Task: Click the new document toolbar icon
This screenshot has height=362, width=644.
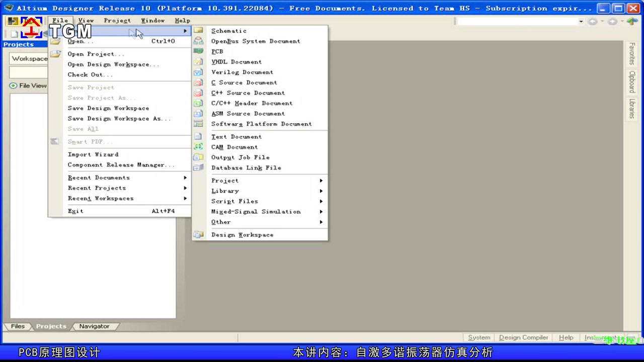Action: click(x=15, y=34)
